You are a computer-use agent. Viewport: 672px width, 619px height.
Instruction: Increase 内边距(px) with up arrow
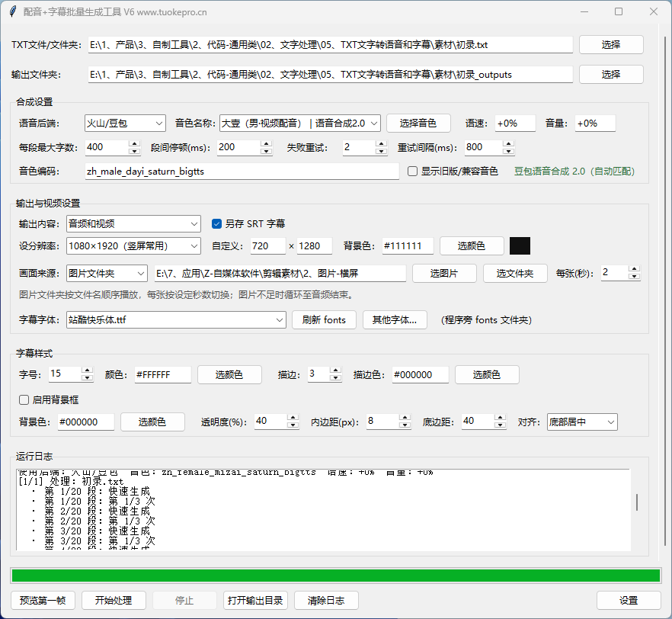coord(405,418)
